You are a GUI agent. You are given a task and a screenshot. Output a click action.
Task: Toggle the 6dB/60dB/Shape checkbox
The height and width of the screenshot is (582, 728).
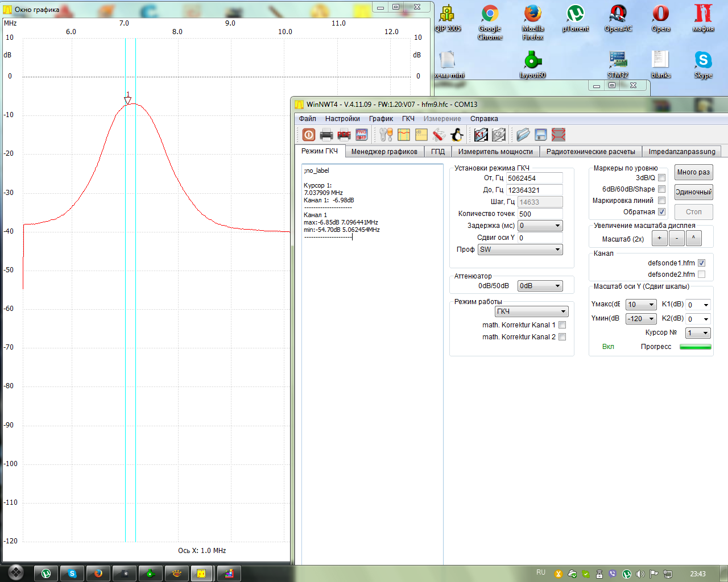point(661,189)
